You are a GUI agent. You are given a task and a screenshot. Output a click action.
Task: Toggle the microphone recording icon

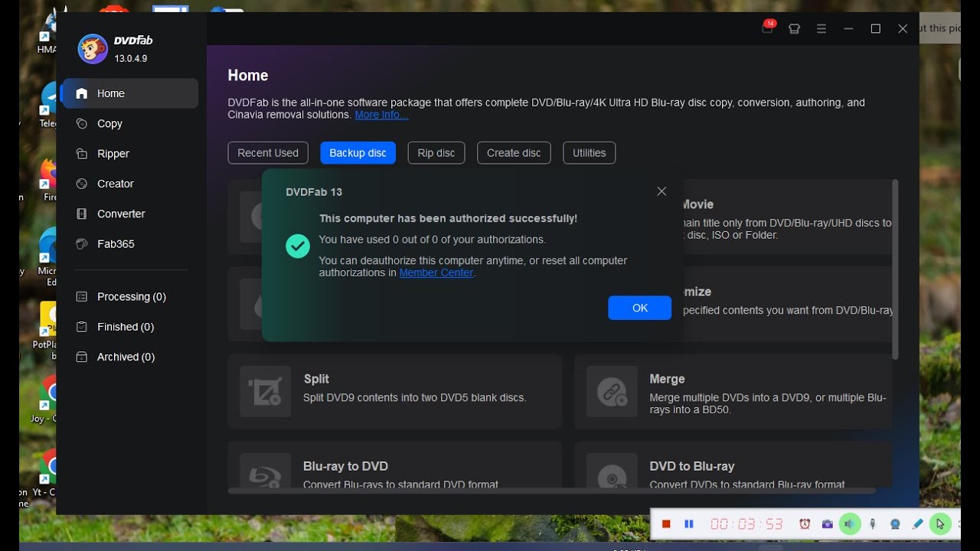click(x=872, y=524)
